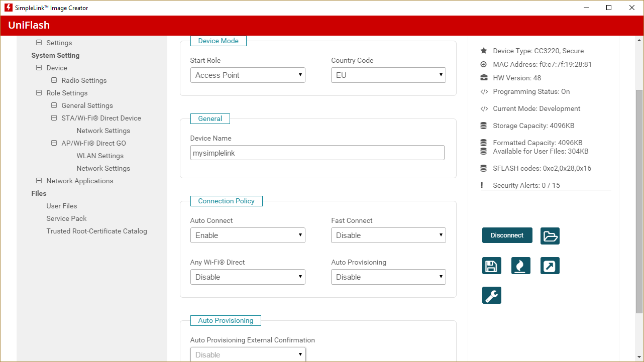Viewport: 644px width, 362px height.
Task: Open Service Pack in the sidebar
Action: tap(66, 218)
